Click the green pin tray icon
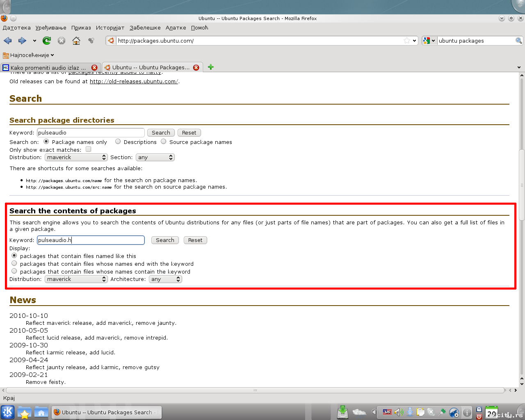 (x=443, y=412)
